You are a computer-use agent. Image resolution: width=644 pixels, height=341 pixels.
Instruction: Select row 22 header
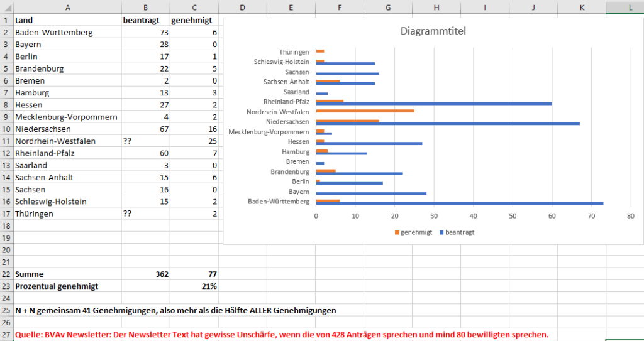tap(6, 274)
